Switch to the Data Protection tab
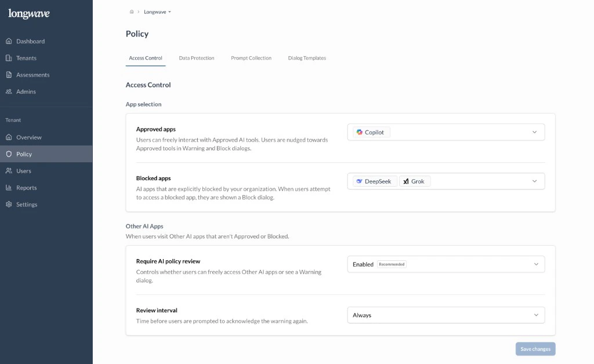The width and height of the screenshot is (594, 364). (x=196, y=58)
